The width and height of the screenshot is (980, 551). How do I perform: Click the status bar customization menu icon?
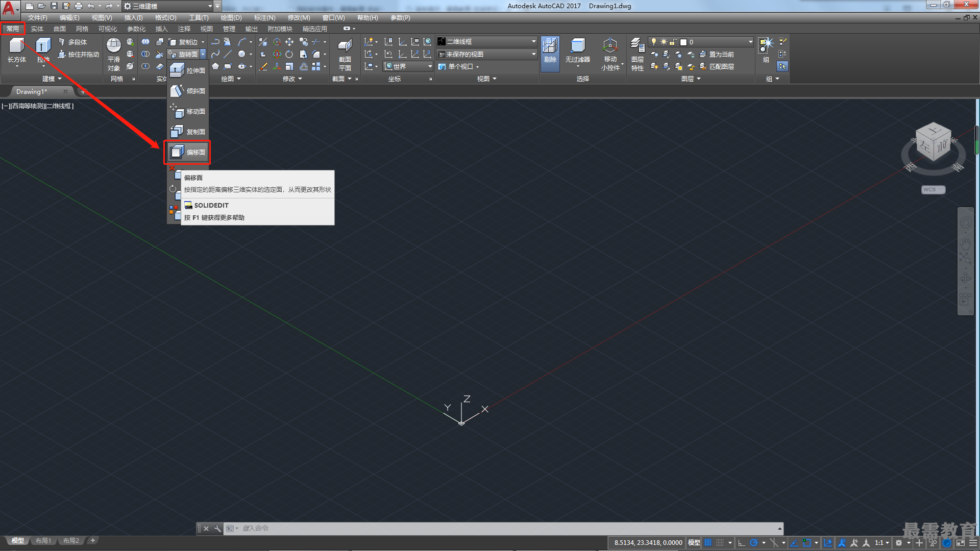click(973, 543)
